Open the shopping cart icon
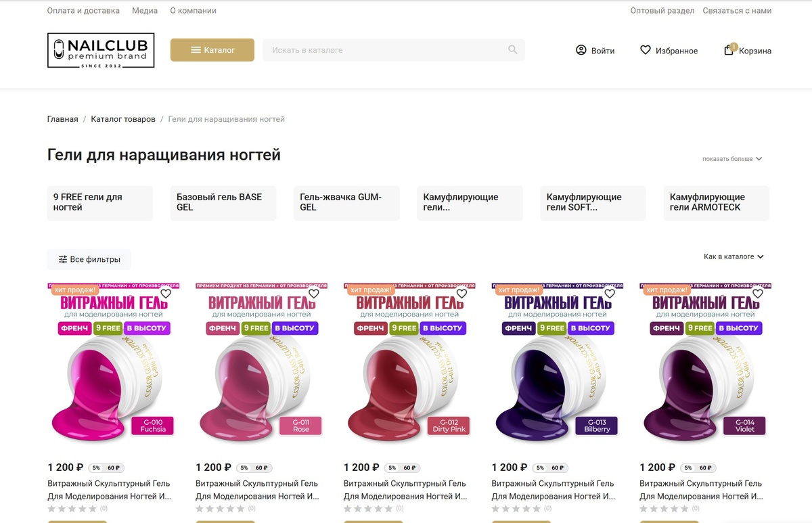Screen dimensions: 812x523 click(729, 50)
